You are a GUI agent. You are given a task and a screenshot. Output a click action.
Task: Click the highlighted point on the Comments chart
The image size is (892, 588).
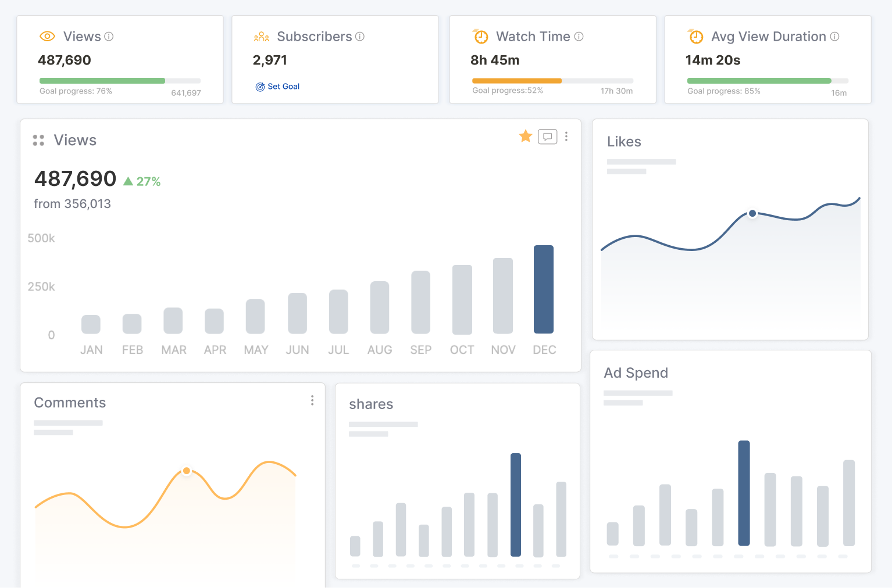point(187,471)
